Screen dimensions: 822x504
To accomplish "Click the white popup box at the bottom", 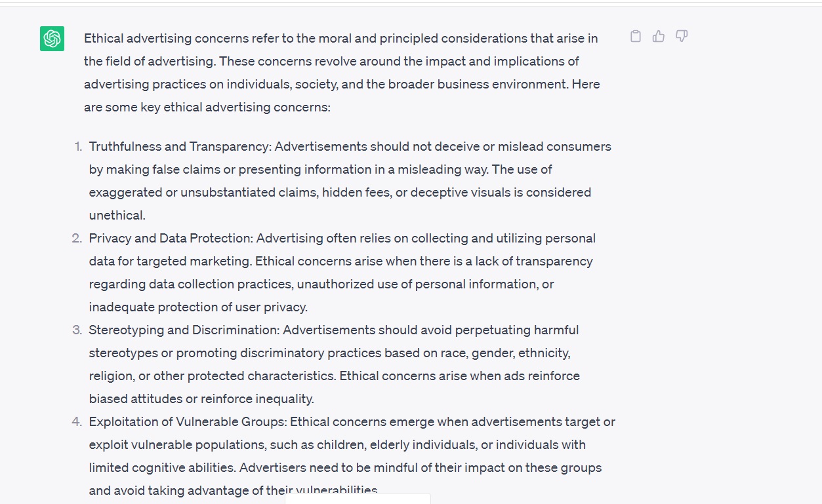I will point(358,499).
